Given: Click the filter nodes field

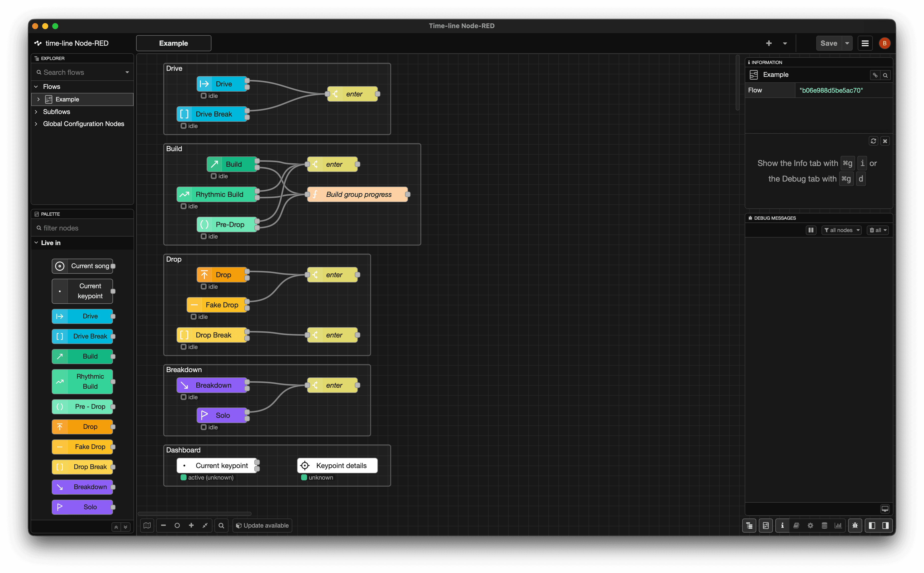Looking at the screenshot, I should click(x=82, y=228).
